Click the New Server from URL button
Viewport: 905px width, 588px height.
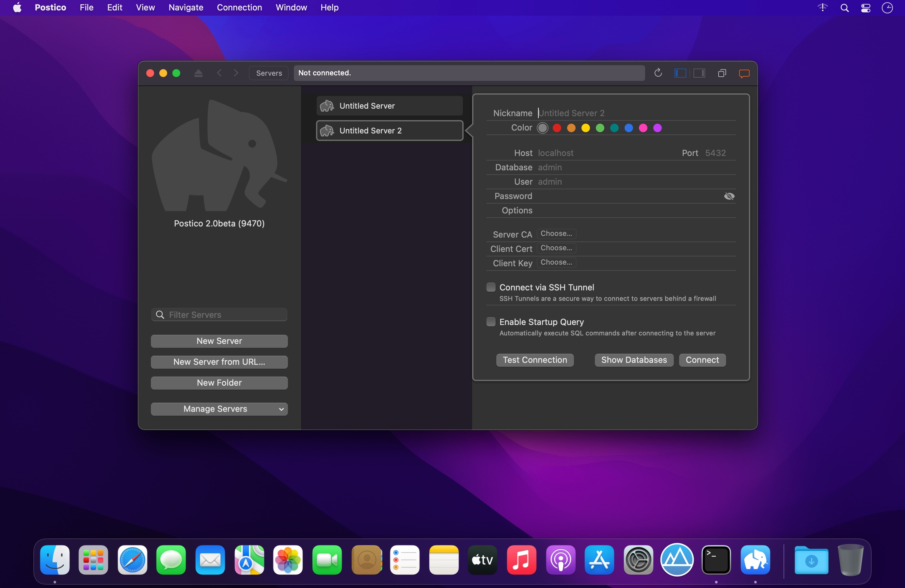coord(219,362)
